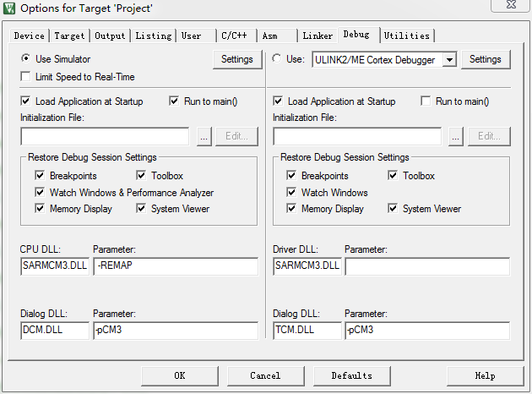532x394 pixels.
Task: Confirm with the OK button
Action: click(180, 375)
